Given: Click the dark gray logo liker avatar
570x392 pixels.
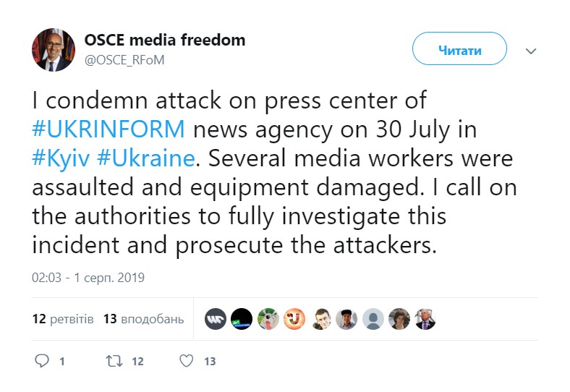Looking at the screenshot, I should point(216,319).
